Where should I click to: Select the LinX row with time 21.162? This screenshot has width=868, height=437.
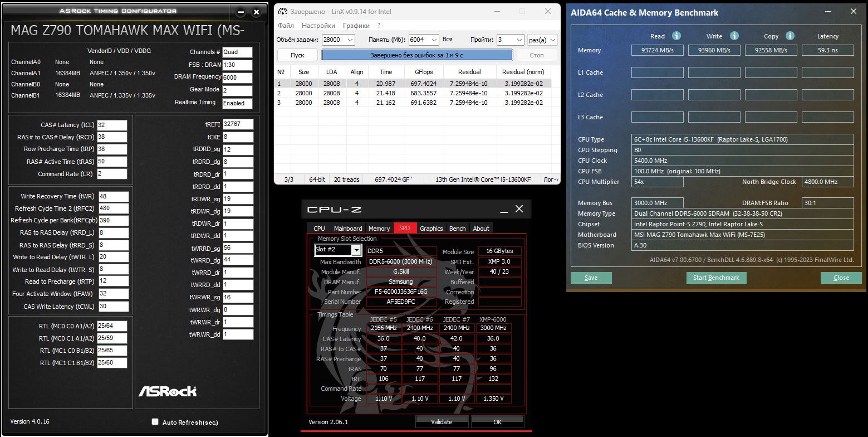(413, 103)
